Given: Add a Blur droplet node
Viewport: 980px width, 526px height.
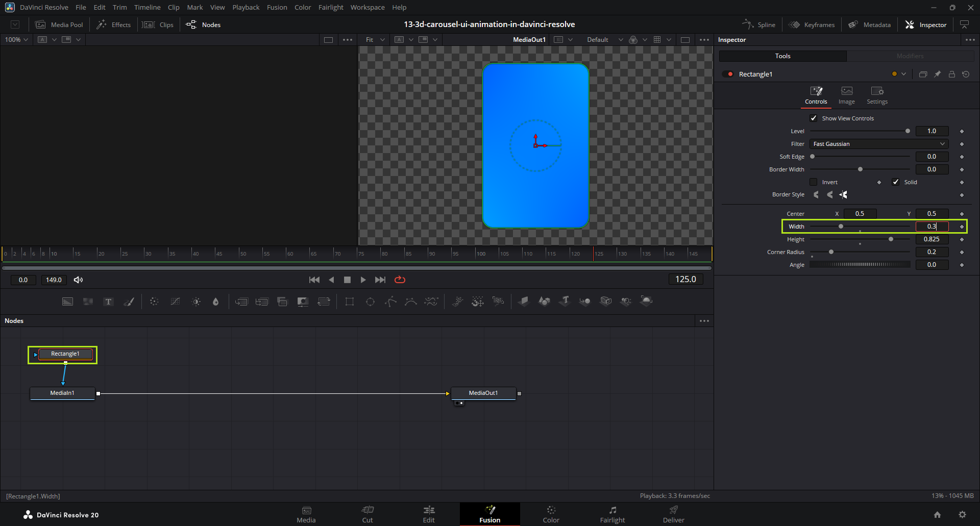Looking at the screenshot, I should [215, 302].
